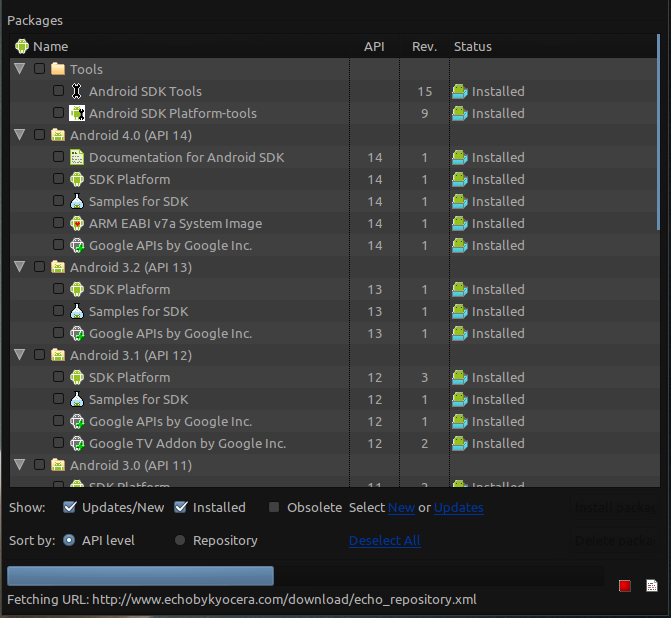The width and height of the screenshot is (671, 618).
Task: Click the New link to select new packages
Action: 401,508
